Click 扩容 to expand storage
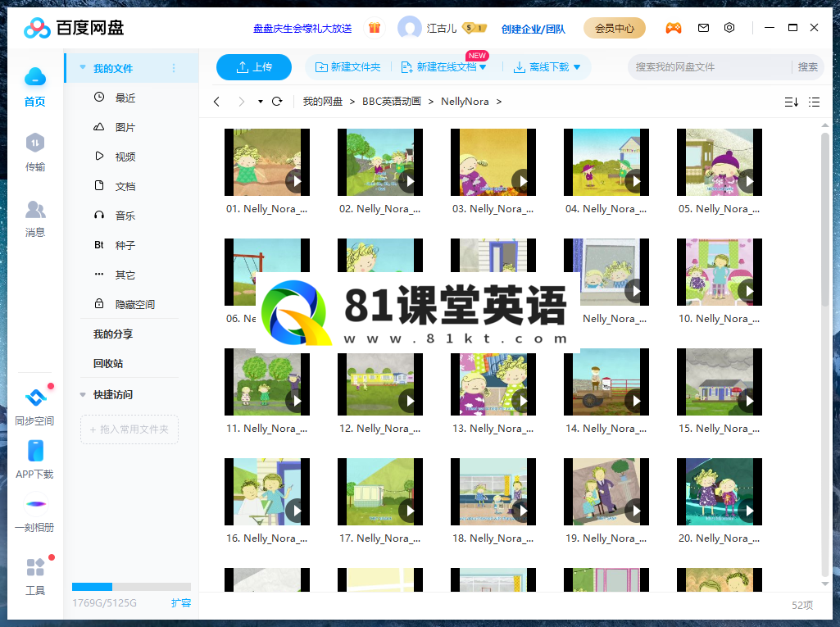Screen dimensions: 840x627 coord(181,603)
